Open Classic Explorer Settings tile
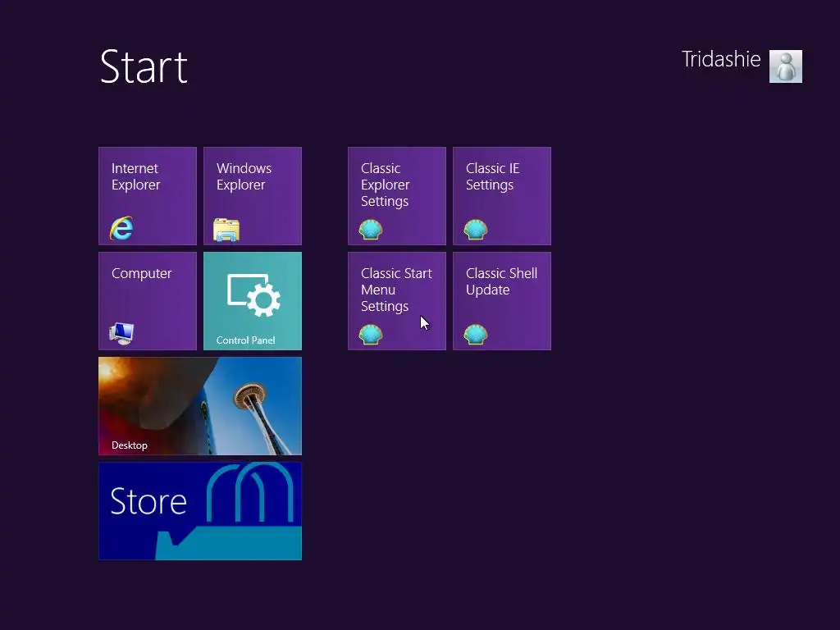The width and height of the screenshot is (840, 630). tap(396, 196)
